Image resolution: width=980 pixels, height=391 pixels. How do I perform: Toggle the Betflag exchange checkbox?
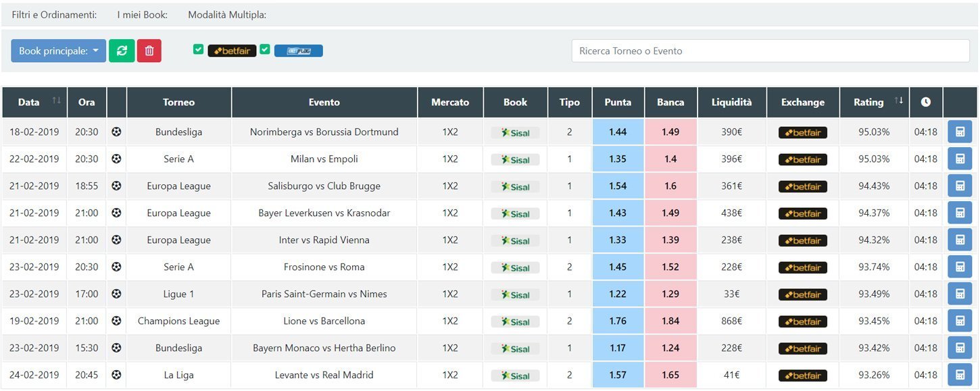pyautogui.click(x=265, y=49)
